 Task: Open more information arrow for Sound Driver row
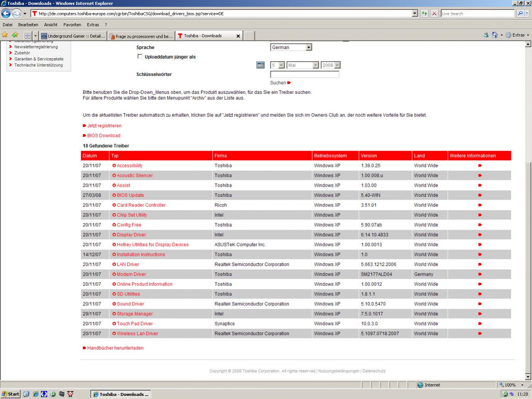[x=480, y=304]
